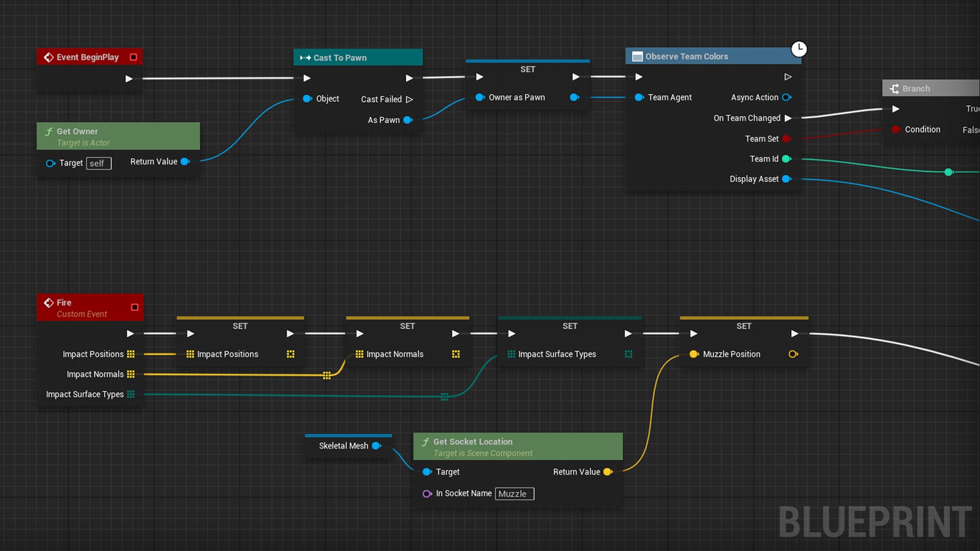Click the Impact Positions array grid pin on Fire
Screen dimensions: 980x551
point(131,354)
